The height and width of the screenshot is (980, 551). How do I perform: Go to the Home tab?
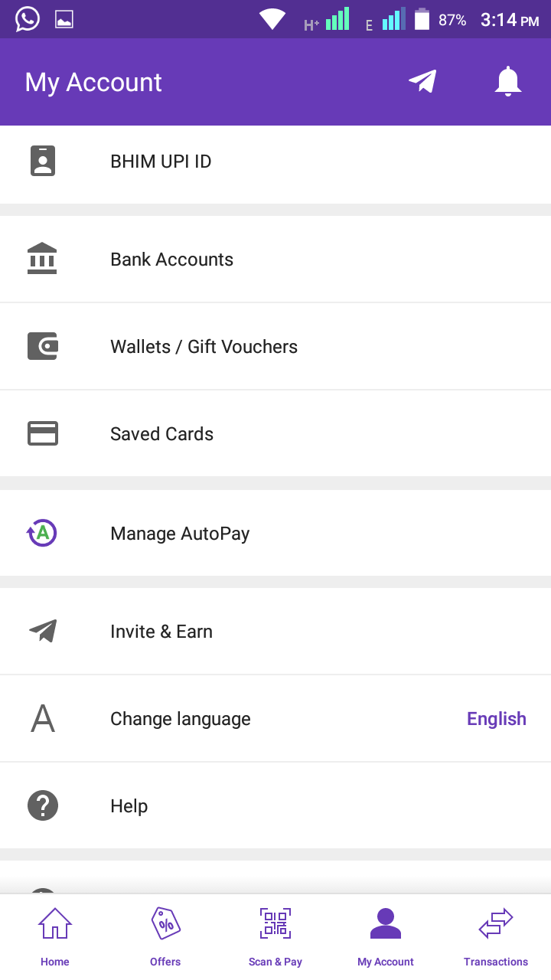(55, 937)
